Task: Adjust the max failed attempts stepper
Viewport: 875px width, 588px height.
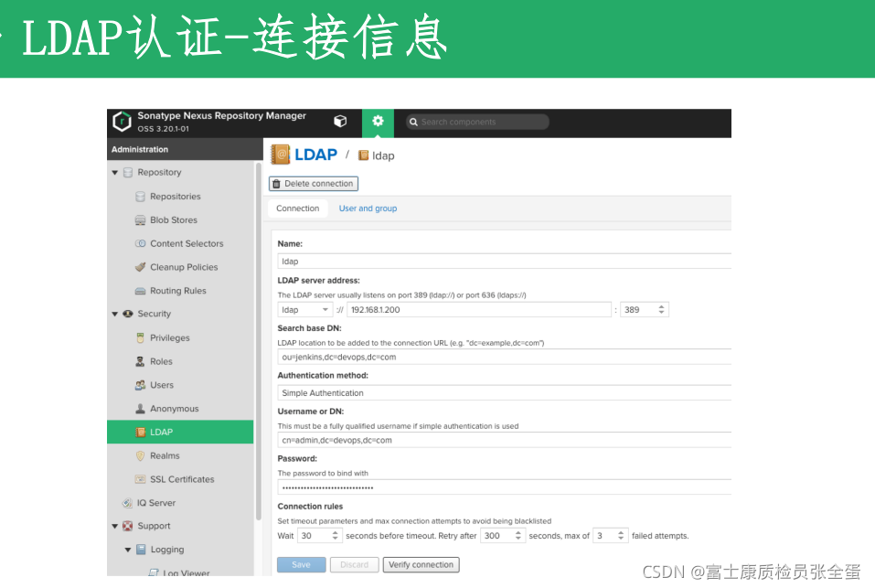Action: coord(621,536)
